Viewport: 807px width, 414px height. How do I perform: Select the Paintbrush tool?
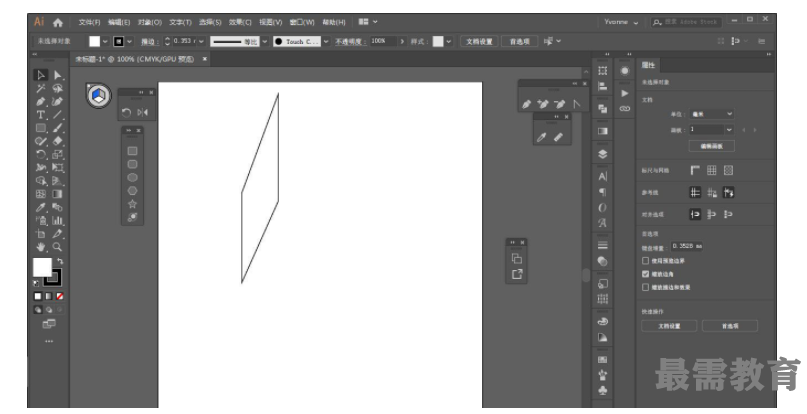(x=58, y=128)
